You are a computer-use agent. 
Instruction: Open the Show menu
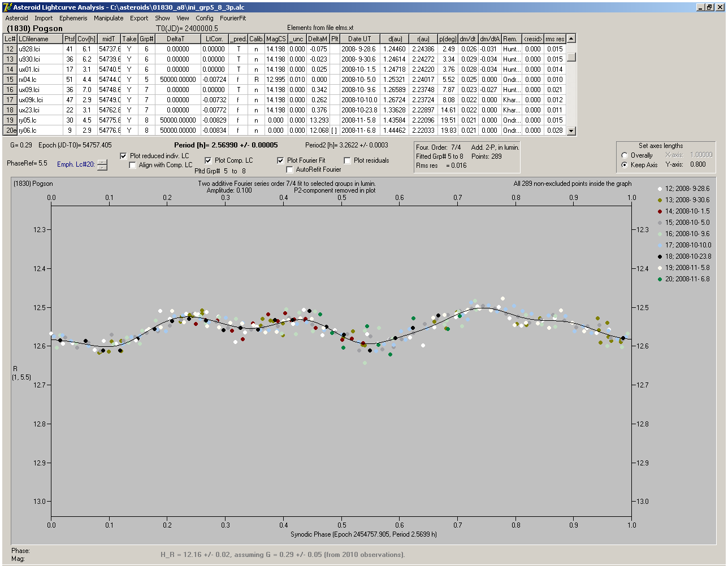pyautogui.click(x=162, y=18)
